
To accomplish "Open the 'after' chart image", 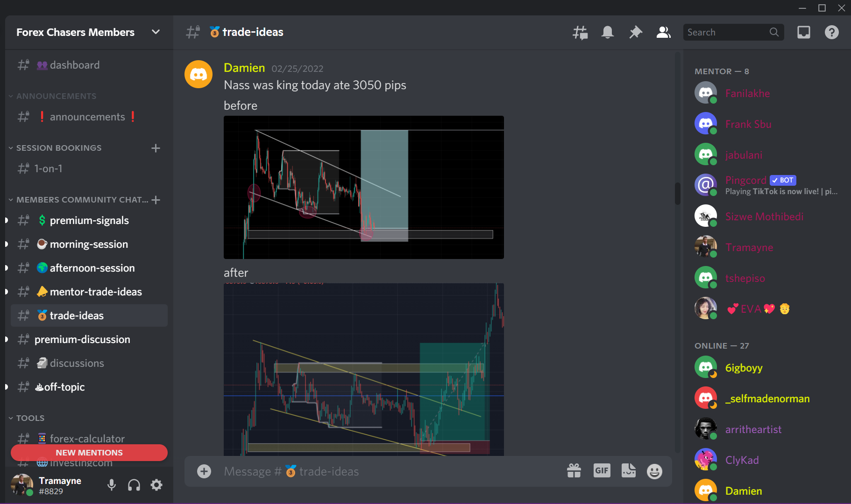I will pyautogui.click(x=364, y=369).
